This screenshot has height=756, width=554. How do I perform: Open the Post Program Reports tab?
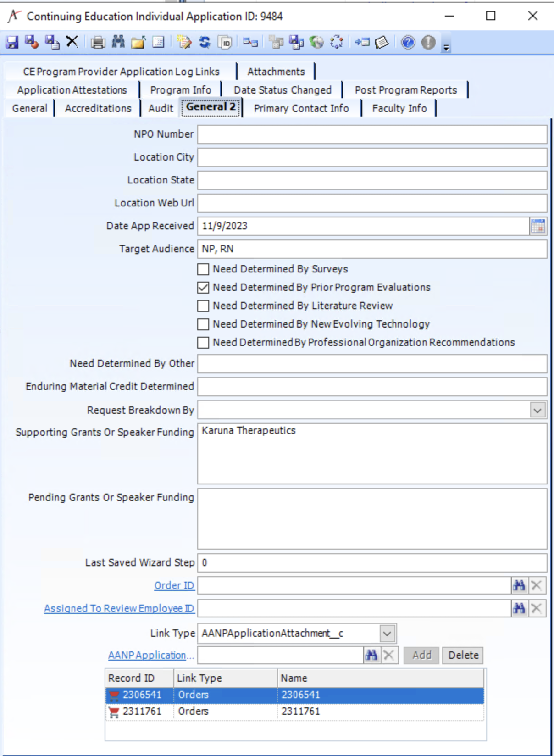point(405,90)
